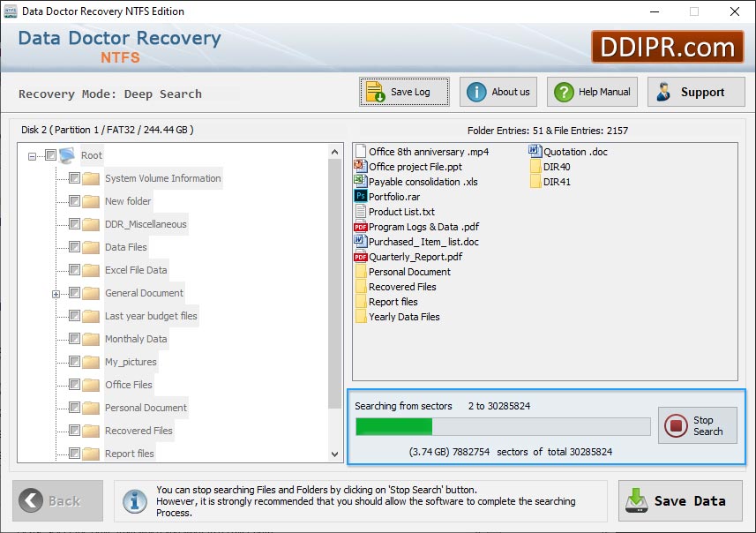The height and width of the screenshot is (533, 756).
Task: Check the Last year budget files checkbox
Action: pos(74,315)
